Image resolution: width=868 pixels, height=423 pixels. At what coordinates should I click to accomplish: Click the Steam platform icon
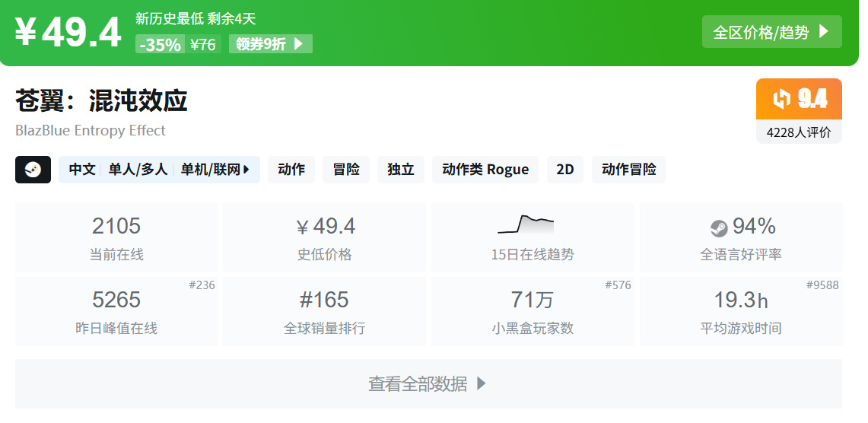33,170
